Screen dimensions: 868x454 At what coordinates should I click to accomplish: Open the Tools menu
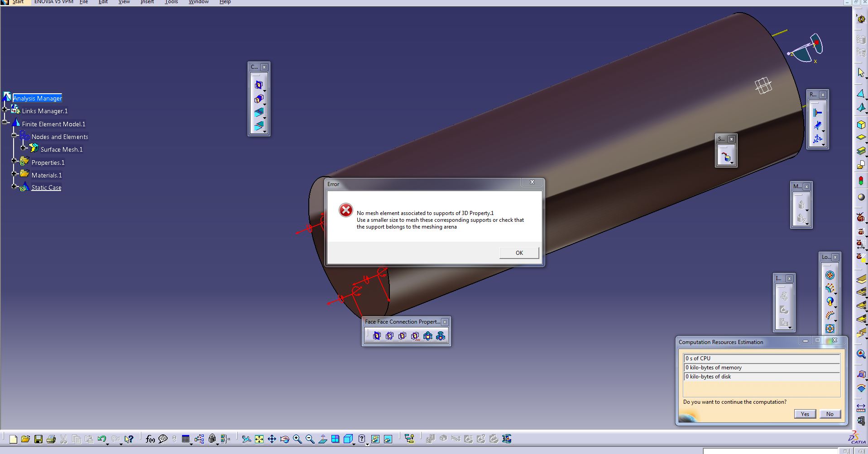coord(171,2)
